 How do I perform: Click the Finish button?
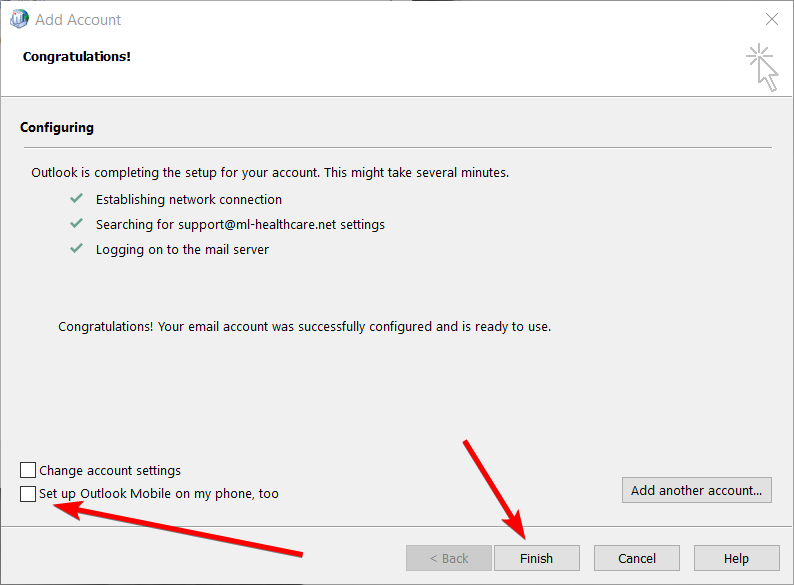[x=536, y=558]
